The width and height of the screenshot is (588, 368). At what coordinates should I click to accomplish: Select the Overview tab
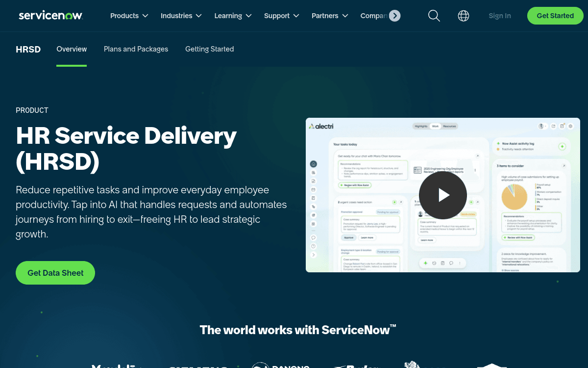coord(72,49)
